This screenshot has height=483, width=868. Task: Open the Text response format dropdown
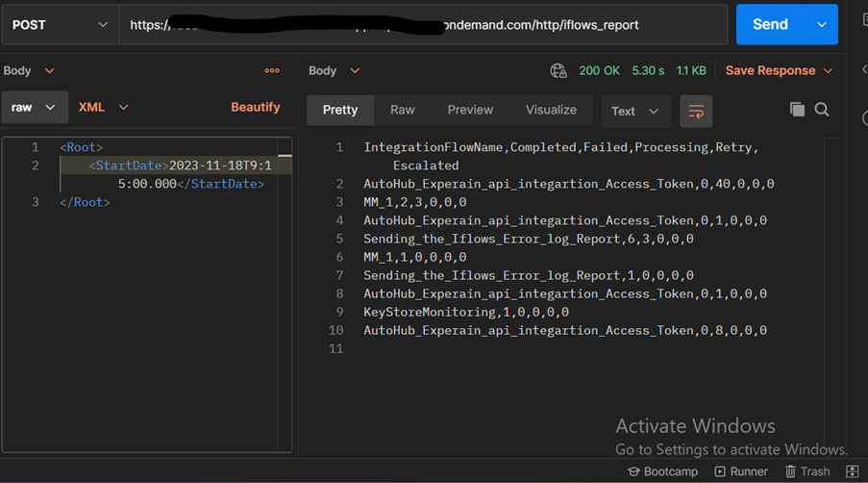pos(636,112)
